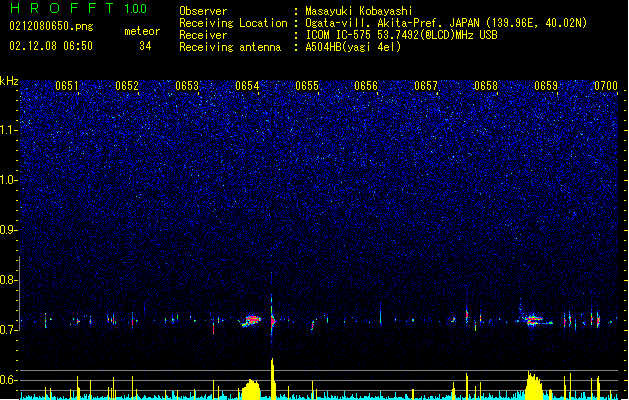Click the vertical echo streak after 0654 marker
The height and width of the screenshot is (400, 629).
pyautogui.click(x=272, y=317)
